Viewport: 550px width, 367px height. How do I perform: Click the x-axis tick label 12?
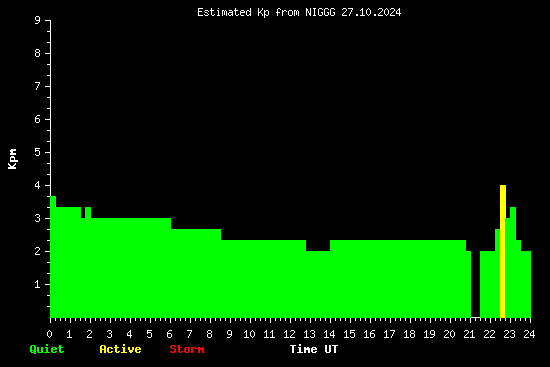click(289, 334)
